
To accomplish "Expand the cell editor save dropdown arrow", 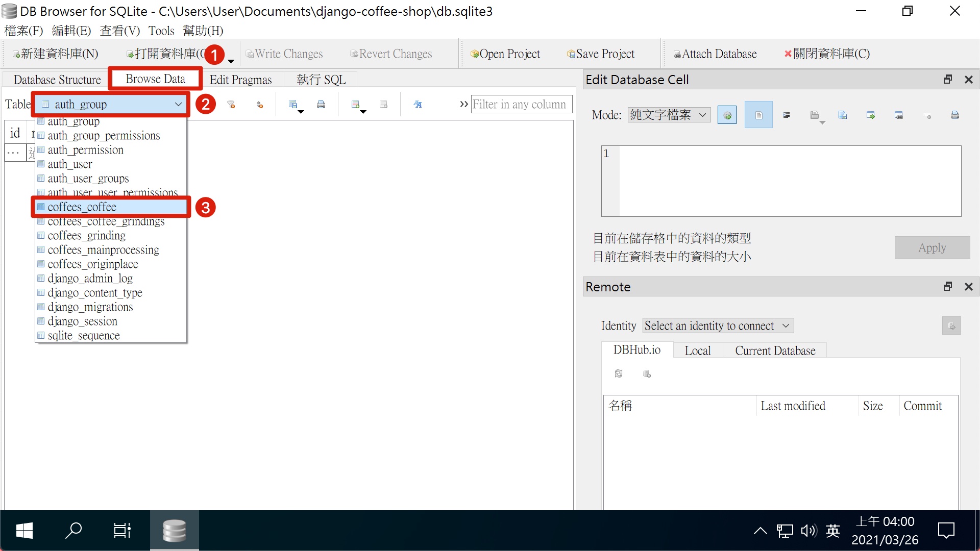I will click(822, 122).
